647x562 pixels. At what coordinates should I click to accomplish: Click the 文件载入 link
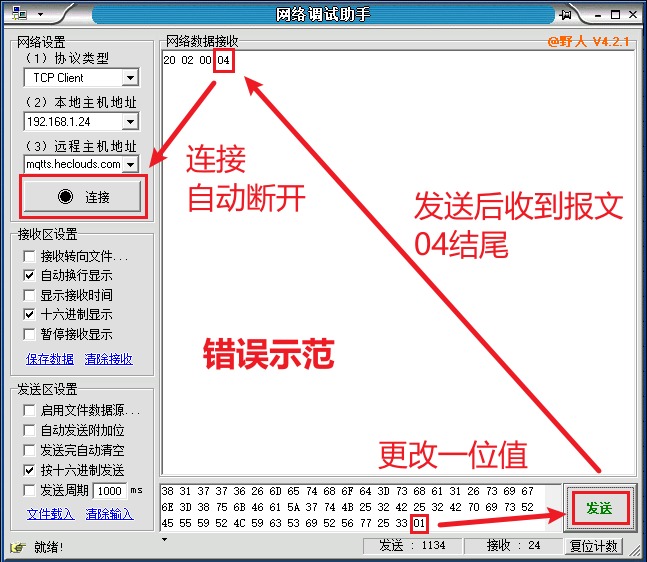coord(51,514)
